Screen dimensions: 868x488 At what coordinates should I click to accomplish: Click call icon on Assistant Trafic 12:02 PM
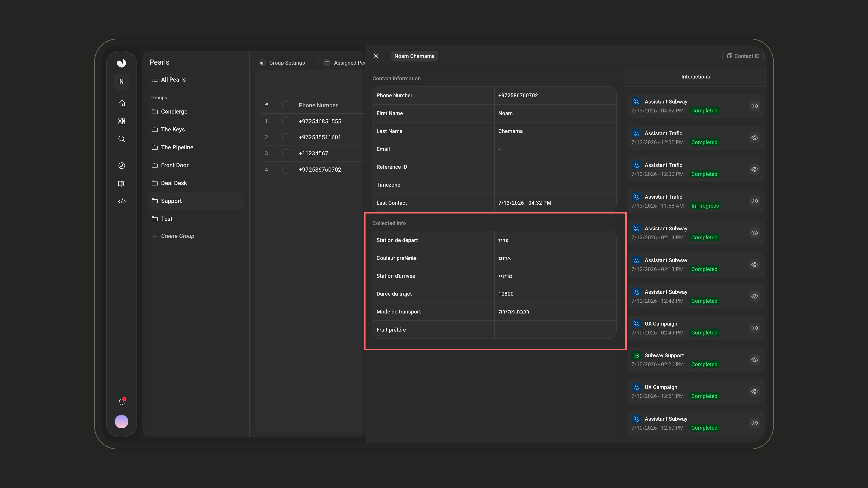coord(636,133)
